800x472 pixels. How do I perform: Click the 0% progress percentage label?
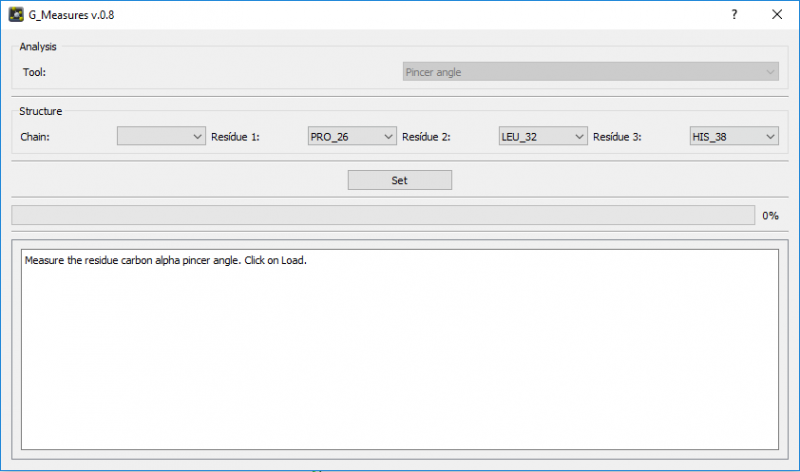pyautogui.click(x=770, y=216)
